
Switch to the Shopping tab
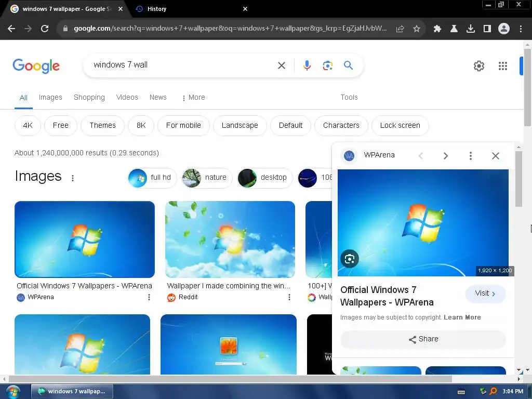89,97
